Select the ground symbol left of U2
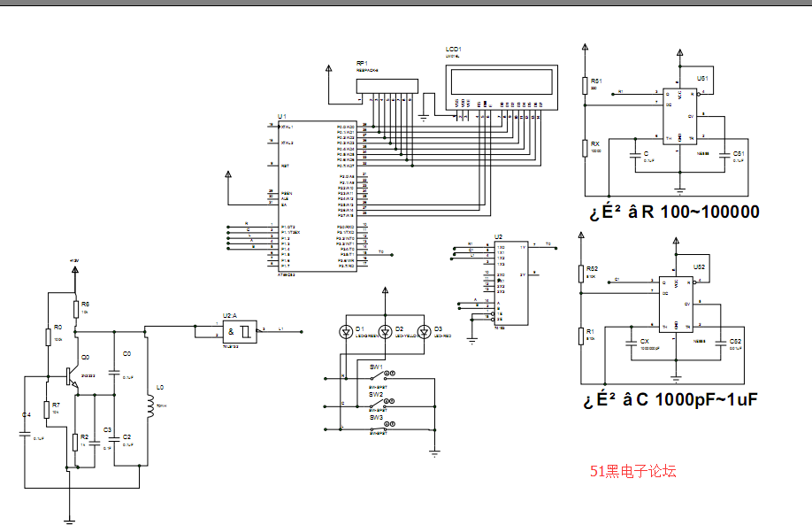 click(471, 341)
